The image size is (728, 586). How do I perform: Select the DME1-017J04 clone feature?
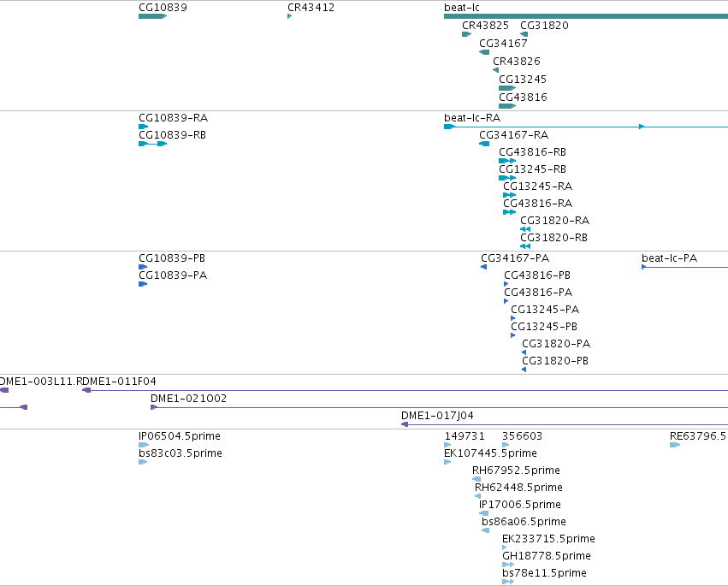pyautogui.click(x=564, y=425)
